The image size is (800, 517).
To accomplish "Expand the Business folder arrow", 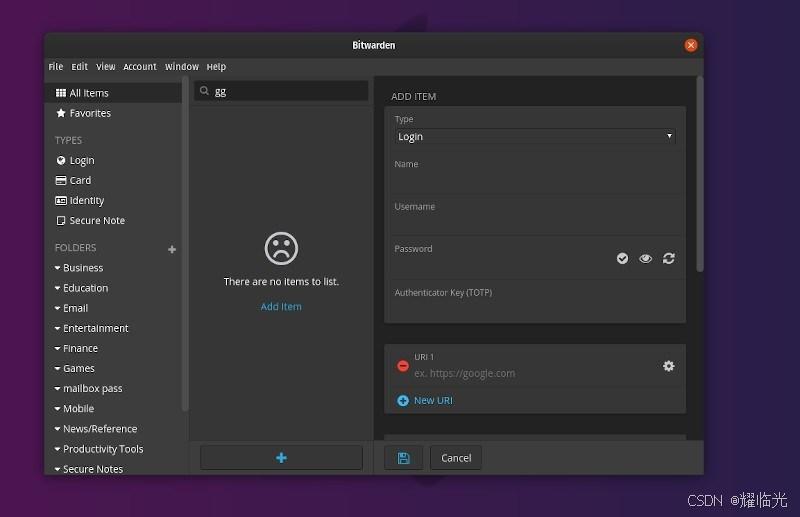I will [x=57, y=267].
